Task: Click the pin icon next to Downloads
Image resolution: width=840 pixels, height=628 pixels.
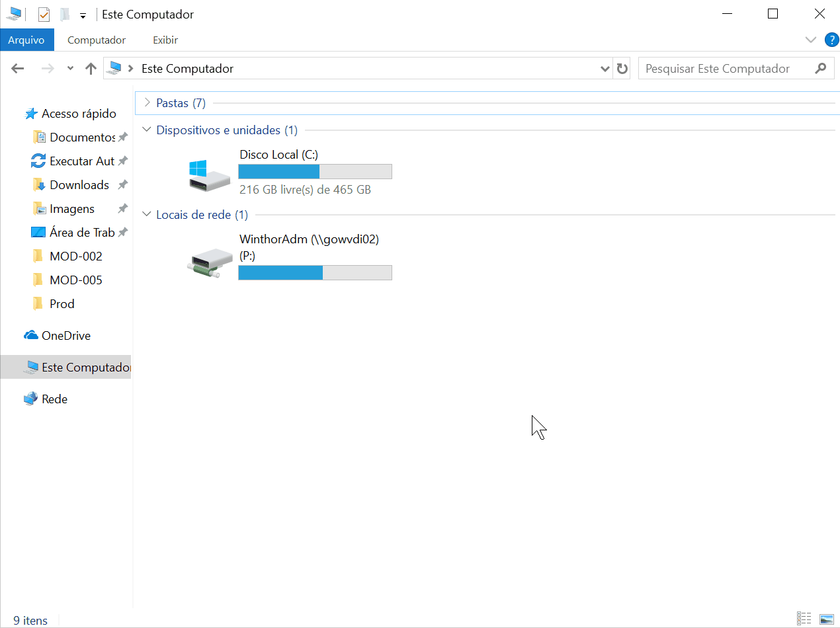Action: pyautogui.click(x=123, y=185)
